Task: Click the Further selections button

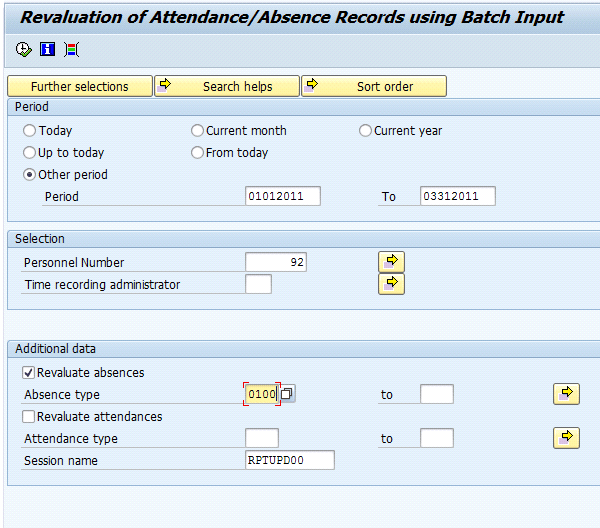Action: [79, 87]
